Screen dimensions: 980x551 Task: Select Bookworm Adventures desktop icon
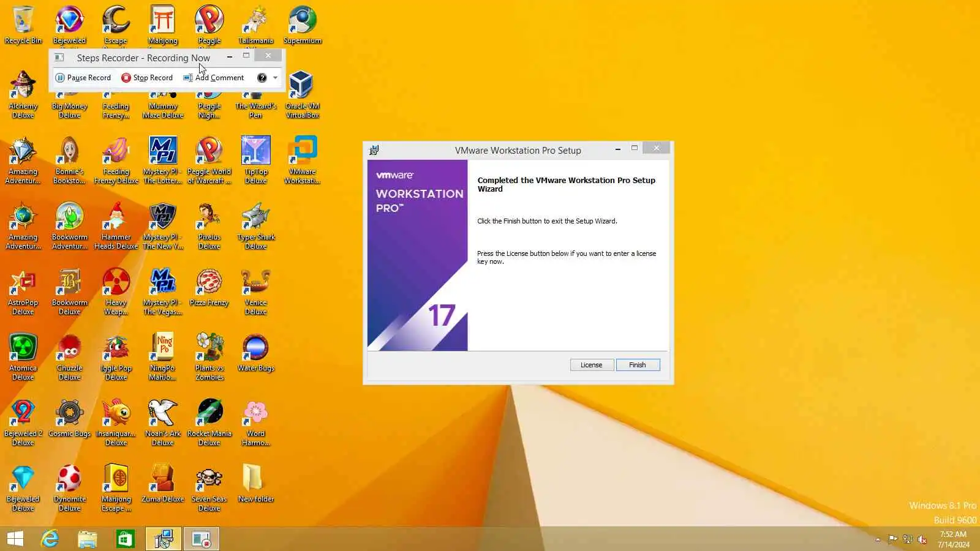click(x=70, y=226)
